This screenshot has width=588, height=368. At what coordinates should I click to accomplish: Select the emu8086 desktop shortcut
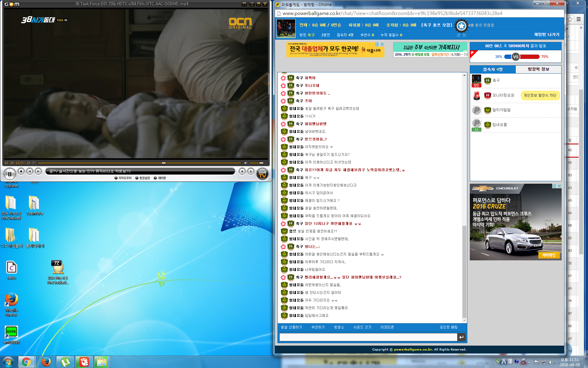point(11,335)
